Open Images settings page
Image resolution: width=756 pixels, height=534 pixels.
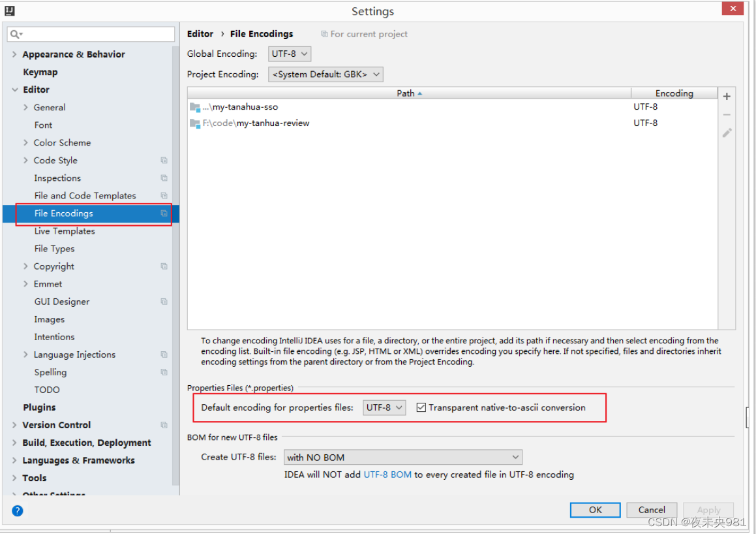click(49, 319)
